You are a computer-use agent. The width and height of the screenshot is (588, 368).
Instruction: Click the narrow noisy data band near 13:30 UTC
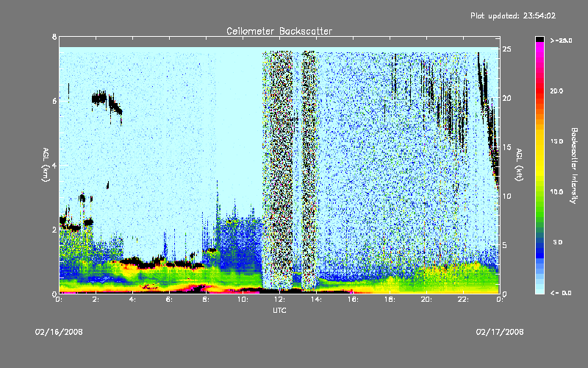tap(309, 170)
